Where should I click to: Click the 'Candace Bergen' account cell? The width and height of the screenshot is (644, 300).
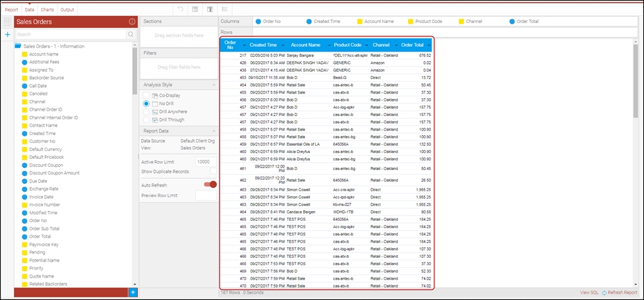pos(301,212)
